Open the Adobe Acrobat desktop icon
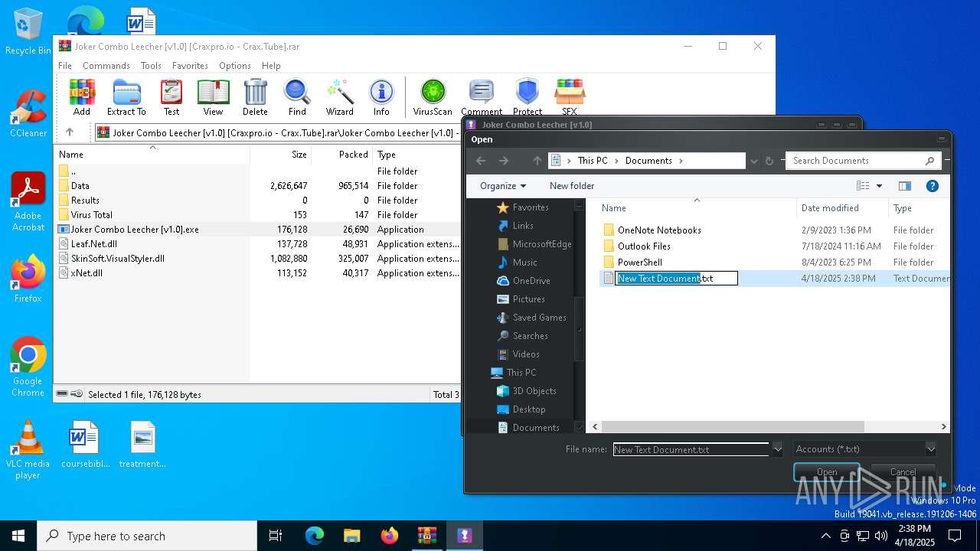The height and width of the screenshot is (551, 980). tap(28, 201)
